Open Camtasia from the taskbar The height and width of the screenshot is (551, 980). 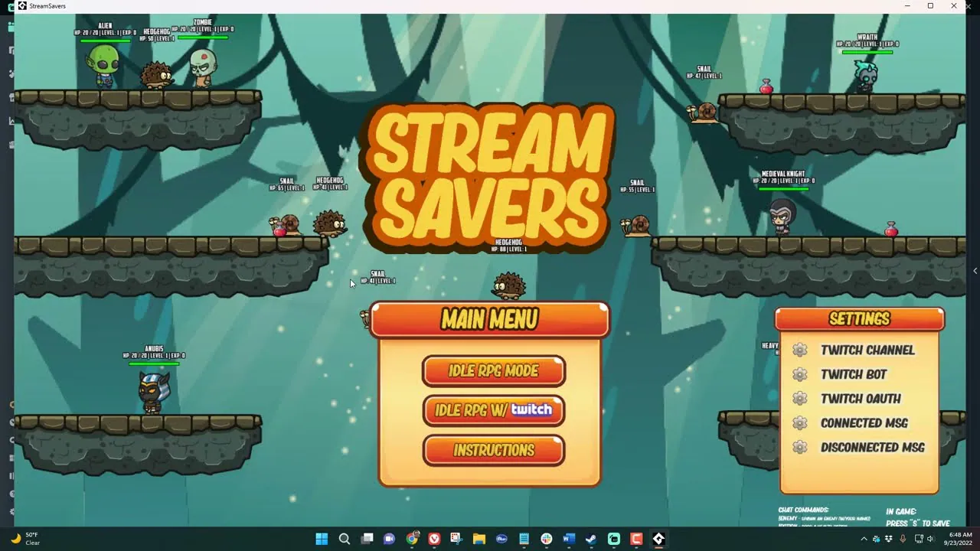[x=635, y=539]
